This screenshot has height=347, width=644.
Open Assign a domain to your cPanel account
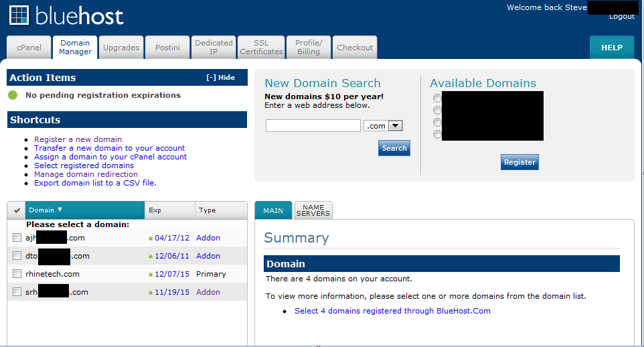[110, 157]
